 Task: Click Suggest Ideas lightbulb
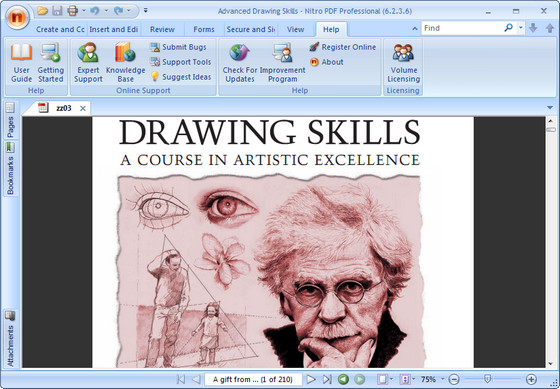click(180, 77)
